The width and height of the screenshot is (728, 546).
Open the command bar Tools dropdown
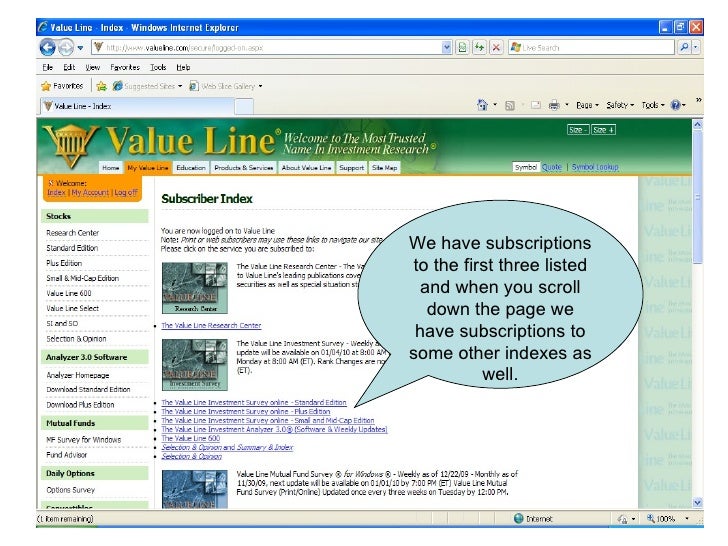coord(653,105)
